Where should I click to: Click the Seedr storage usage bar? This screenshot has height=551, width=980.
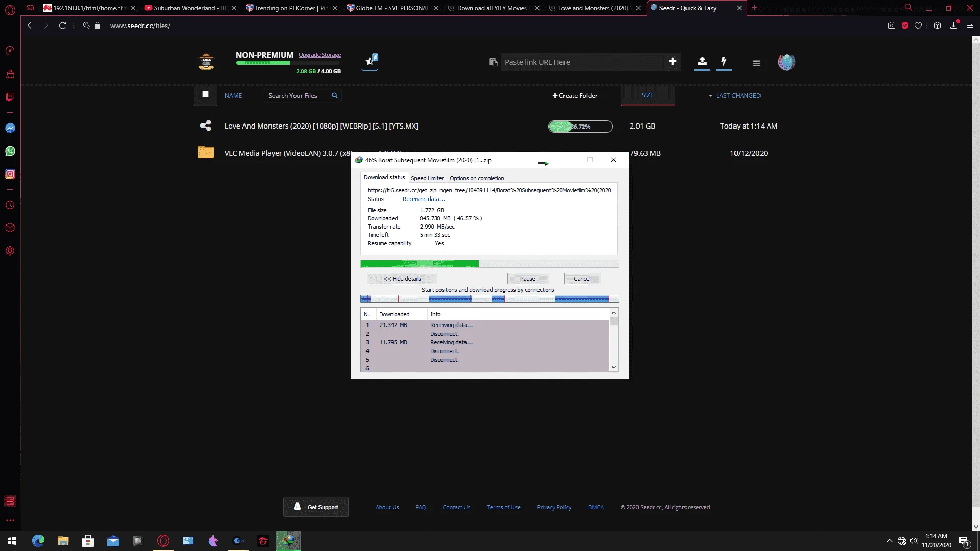click(288, 63)
